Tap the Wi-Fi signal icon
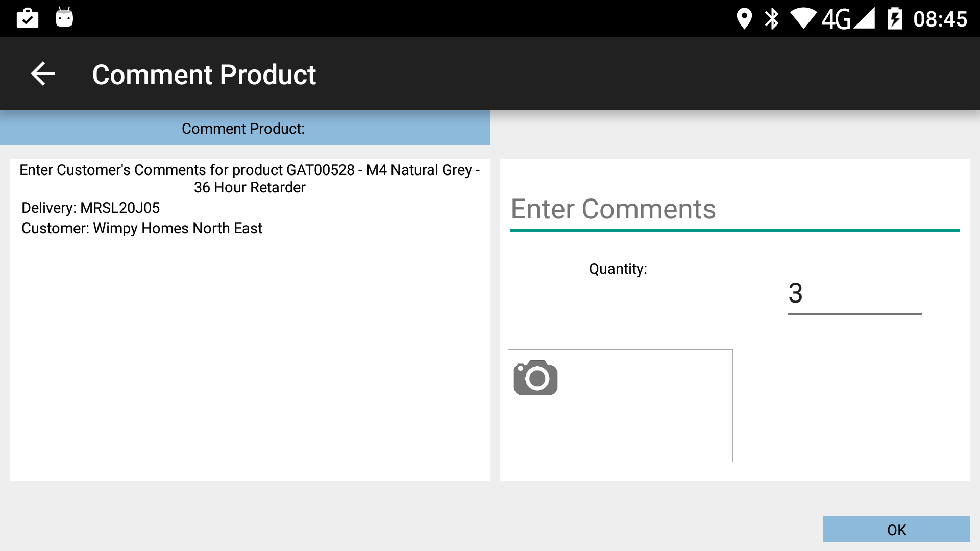Image resolution: width=980 pixels, height=551 pixels. (803, 19)
